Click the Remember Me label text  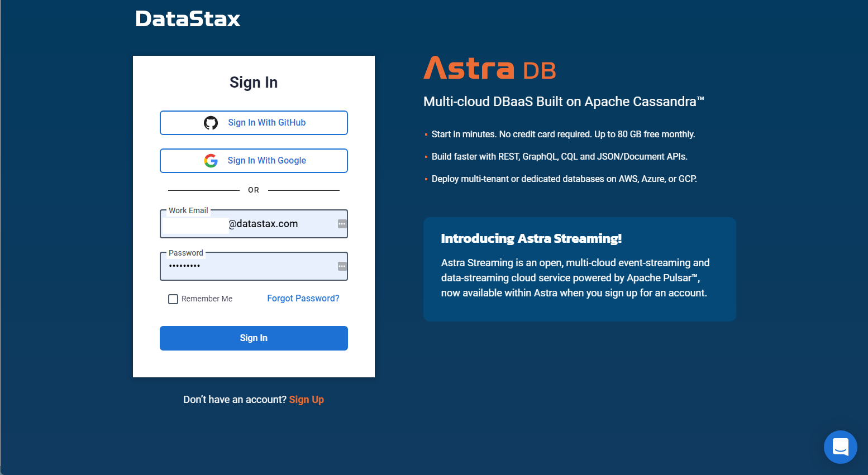[207, 299]
